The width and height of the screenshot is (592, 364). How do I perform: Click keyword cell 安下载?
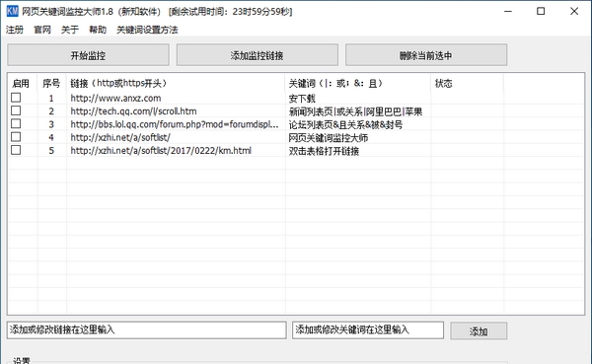coord(302,99)
